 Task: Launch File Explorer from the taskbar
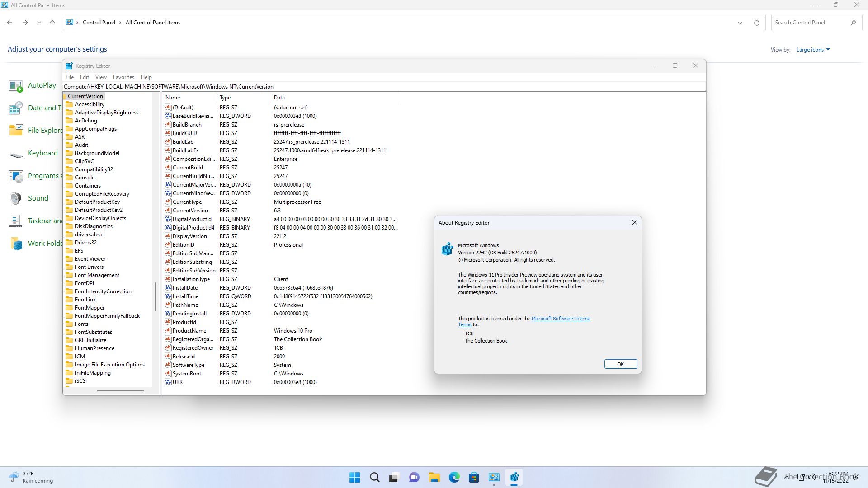tap(434, 477)
